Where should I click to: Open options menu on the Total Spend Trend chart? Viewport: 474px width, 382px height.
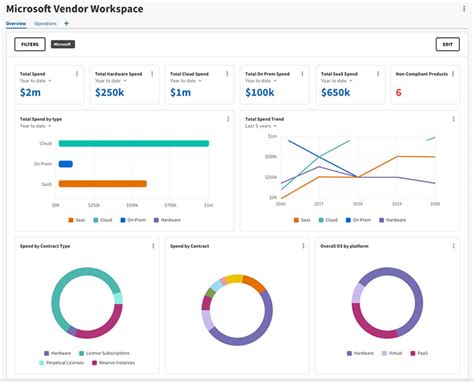point(453,119)
